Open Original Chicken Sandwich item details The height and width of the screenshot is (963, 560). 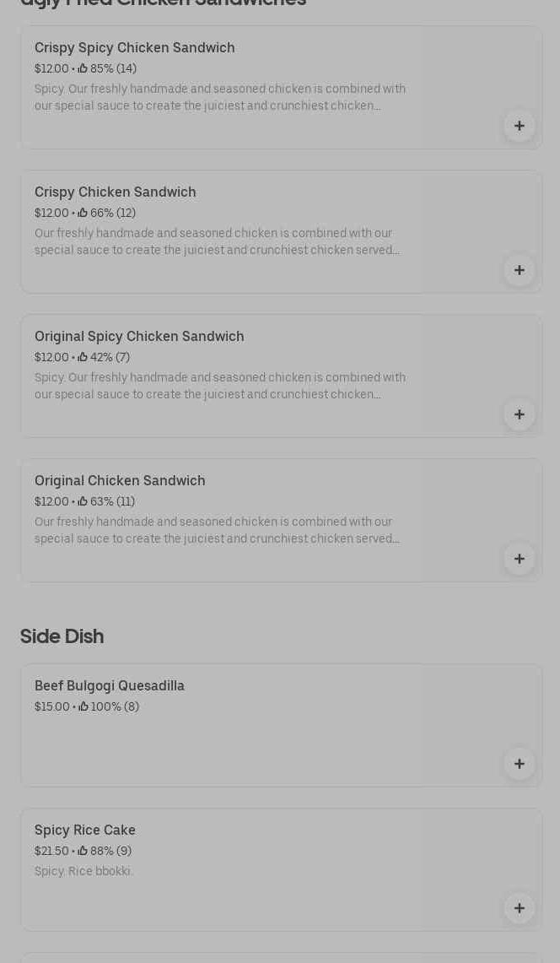coord(120,481)
